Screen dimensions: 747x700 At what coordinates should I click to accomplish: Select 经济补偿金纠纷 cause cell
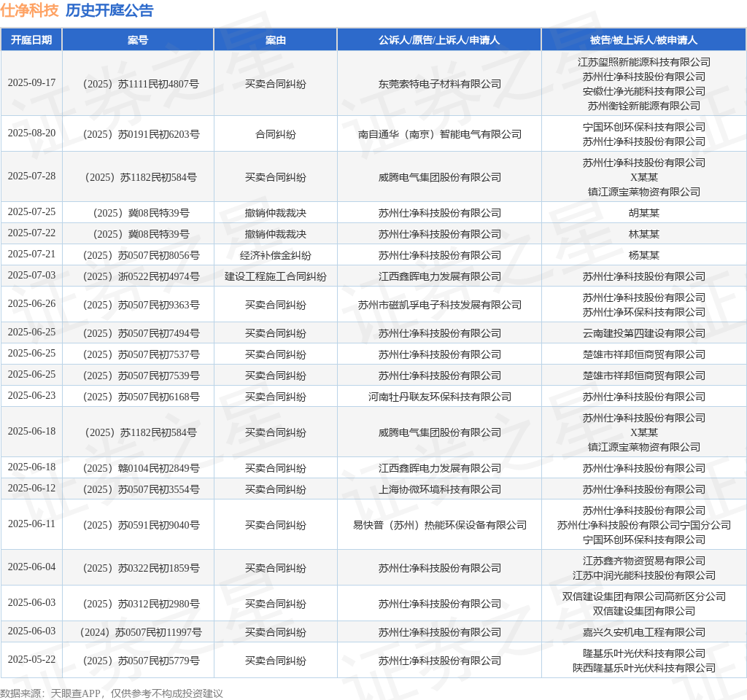(x=275, y=255)
